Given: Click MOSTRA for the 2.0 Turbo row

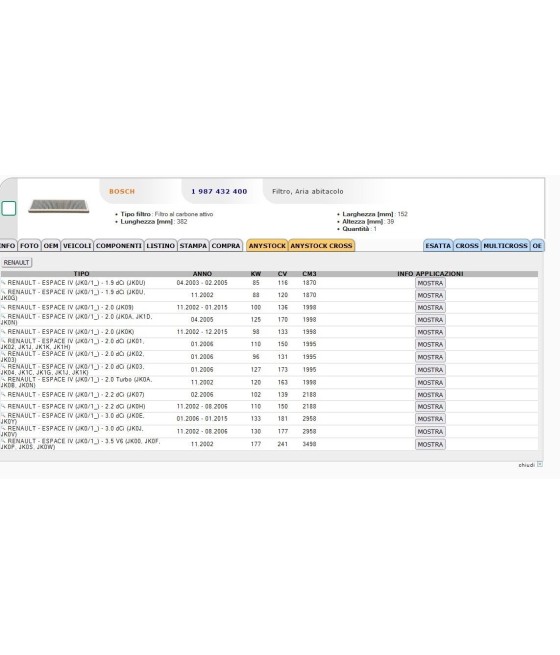Looking at the screenshot, I should (x=430, y=383).
